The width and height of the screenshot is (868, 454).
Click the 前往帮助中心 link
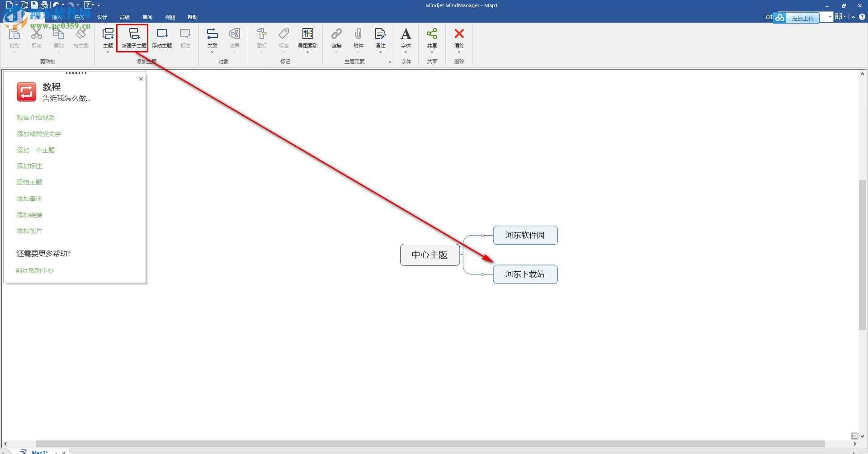[35, 270]
